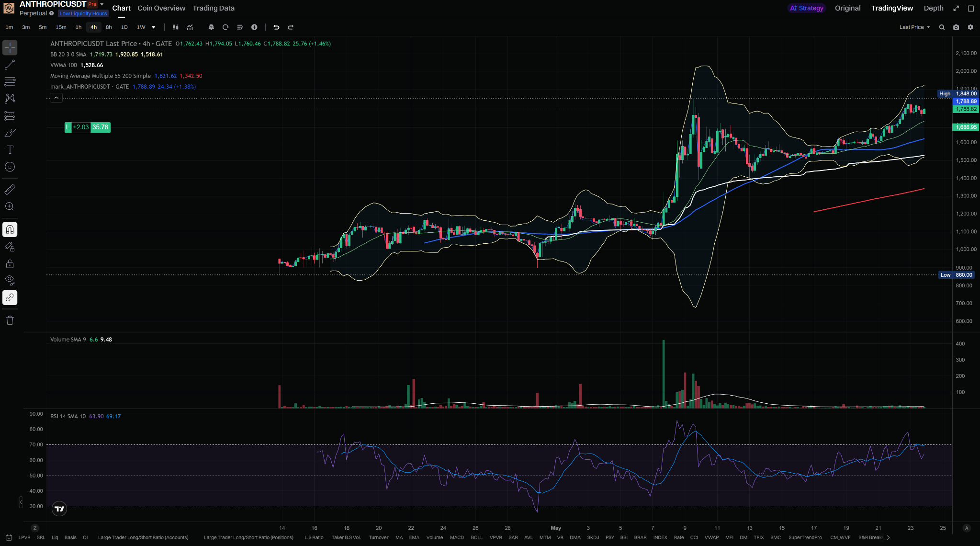Image resolution: width=980 pixels, height=546 pixels.
Task: Take a chart snapshot with camera icon
Action: pos(956,27)
